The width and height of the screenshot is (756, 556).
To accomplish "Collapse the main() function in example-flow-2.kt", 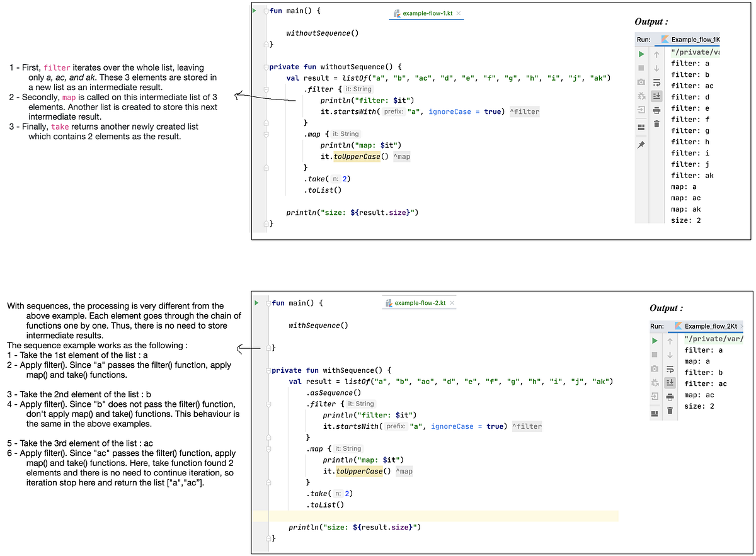I will tap(268, 303).
